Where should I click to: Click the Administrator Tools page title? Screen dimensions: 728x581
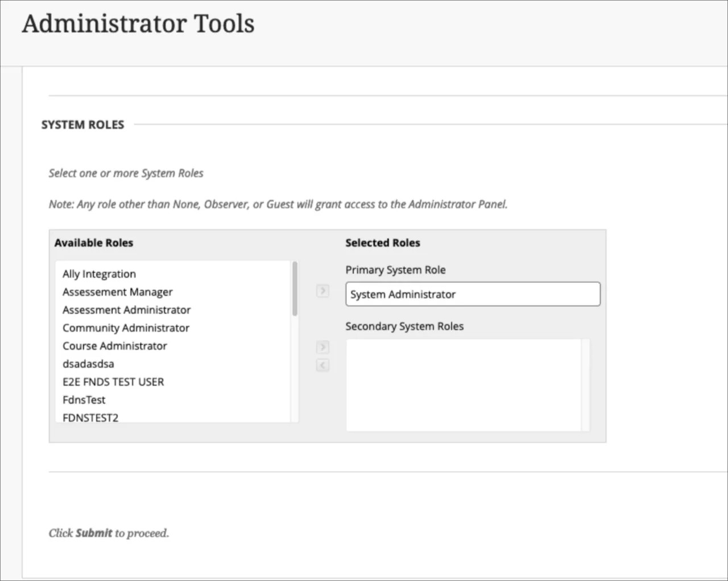click(x=138, y=23)
